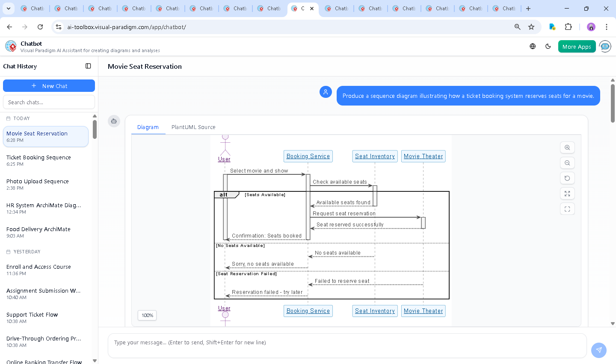
Task: Open the Chrome profile menu
Action: tap(591, 26)
